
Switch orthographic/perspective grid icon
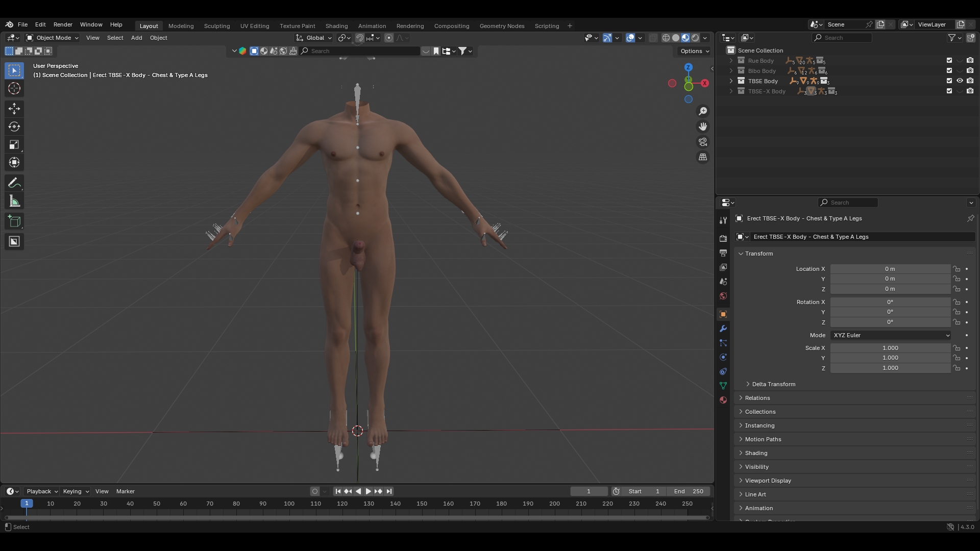703,157
